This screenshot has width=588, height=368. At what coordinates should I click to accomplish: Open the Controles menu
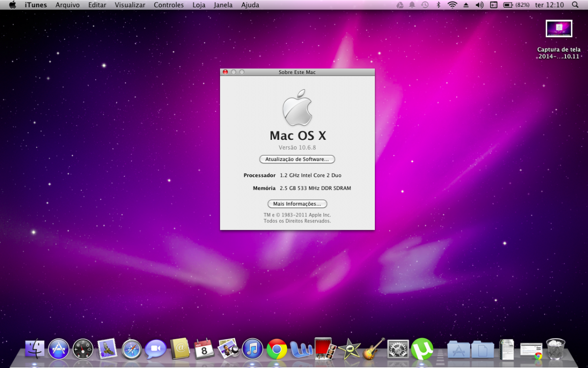tap(169, 5)
